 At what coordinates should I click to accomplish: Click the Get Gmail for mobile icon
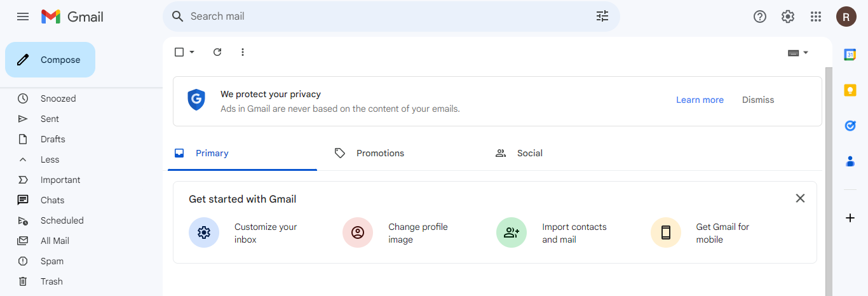(x=666, y=232)
